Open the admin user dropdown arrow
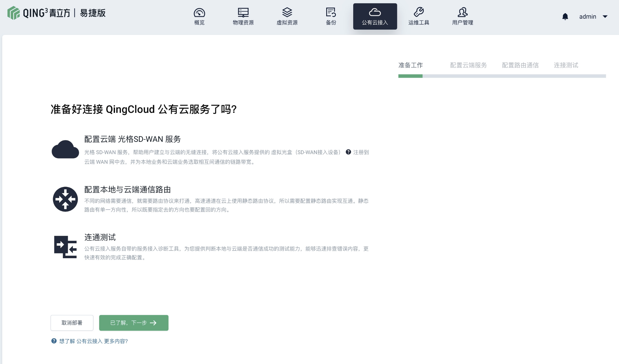This screenshot has height=364, width=619. [x=605, y=17]
